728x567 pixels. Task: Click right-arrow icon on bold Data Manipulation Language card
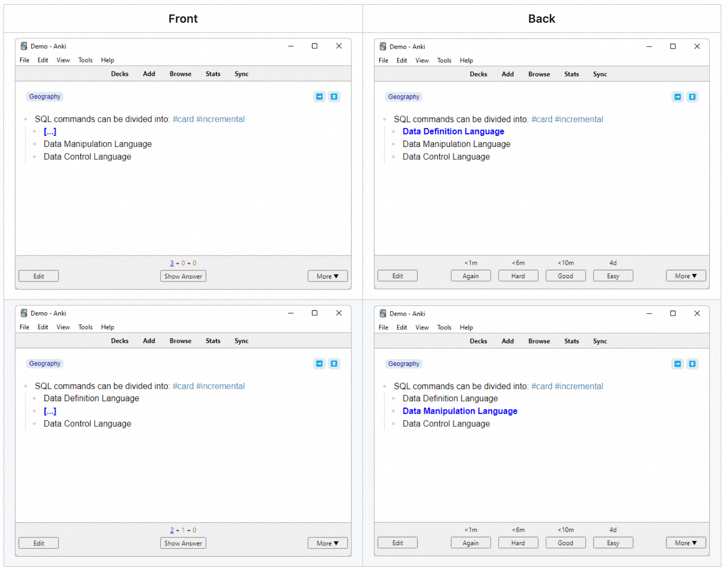678,364
